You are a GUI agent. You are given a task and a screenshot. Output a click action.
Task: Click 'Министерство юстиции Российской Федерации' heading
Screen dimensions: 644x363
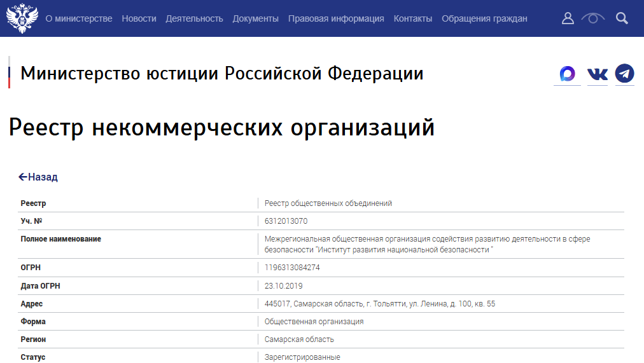pyautogui.click(x=222, y=73)
